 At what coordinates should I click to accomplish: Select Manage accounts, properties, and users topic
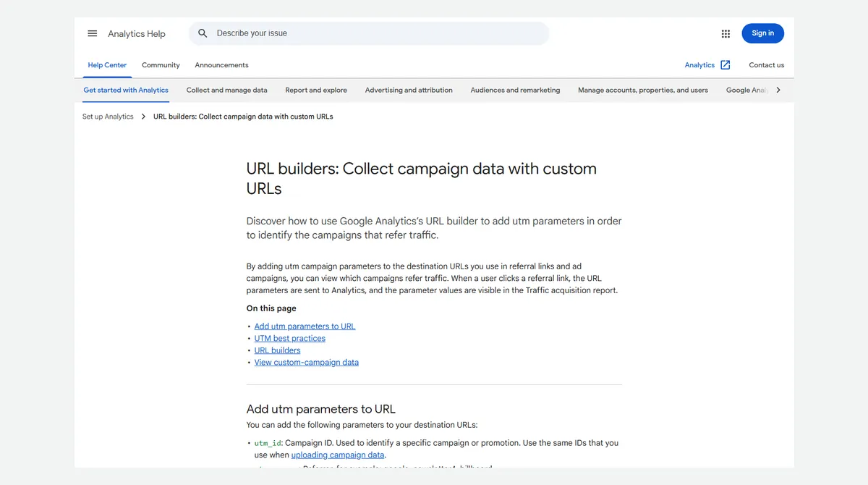click(643, 90)
